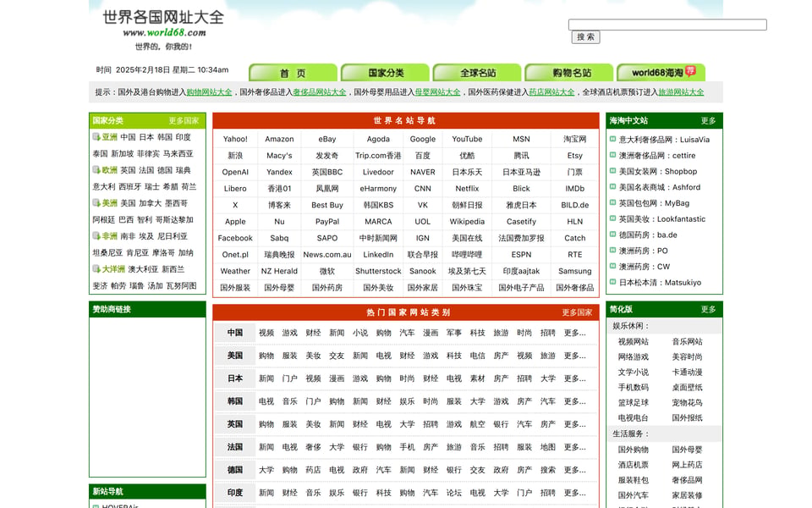This screenshot has width=812, height=508.
Task: Click 尼日利亚 under 非洲
Action: click(173, 236)
